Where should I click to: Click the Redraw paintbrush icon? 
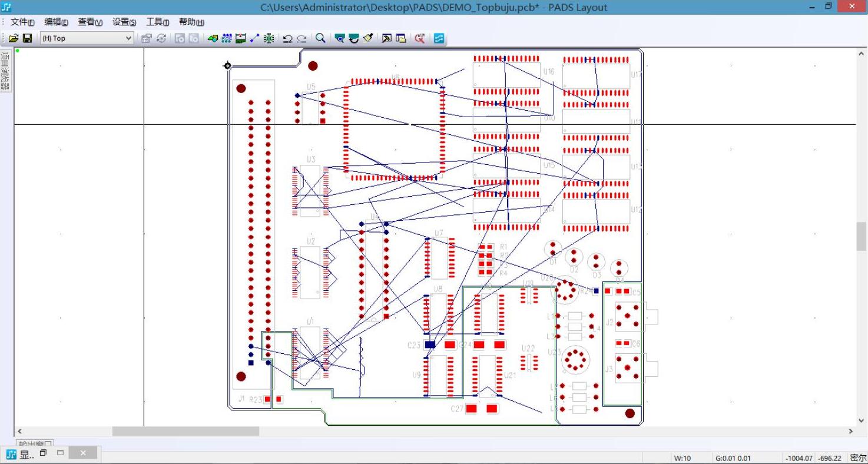368,38
